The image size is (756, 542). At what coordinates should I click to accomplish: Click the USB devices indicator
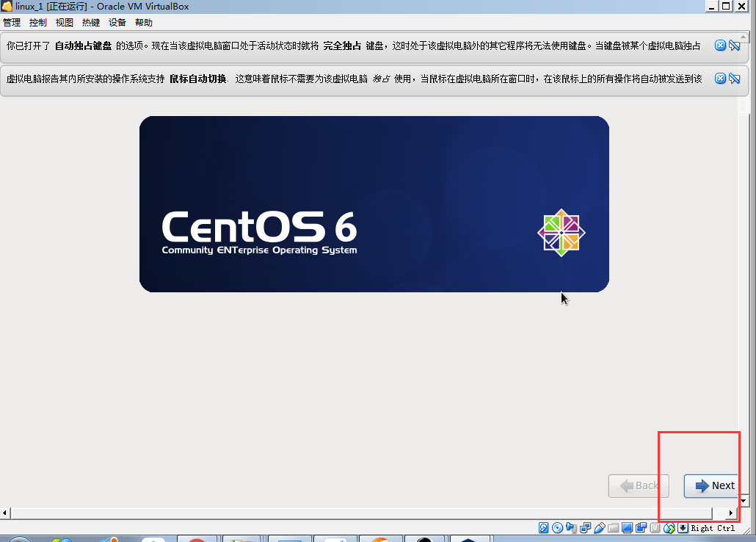pyautogui.click(x=600, y=527)
